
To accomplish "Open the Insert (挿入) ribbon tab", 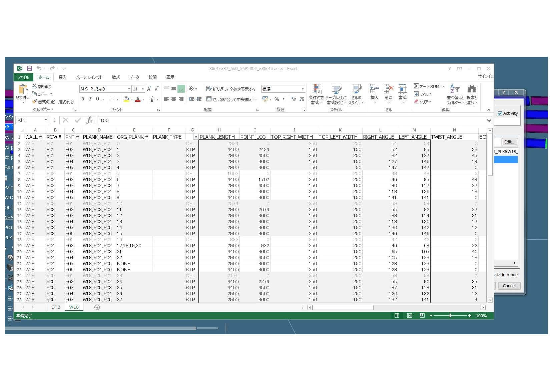I will [x=62, y=77].
